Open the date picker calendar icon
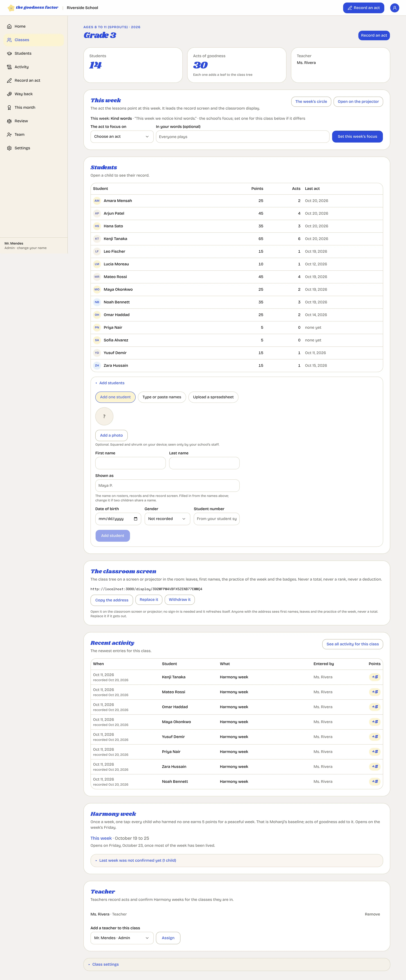 [x=136, y=519]
